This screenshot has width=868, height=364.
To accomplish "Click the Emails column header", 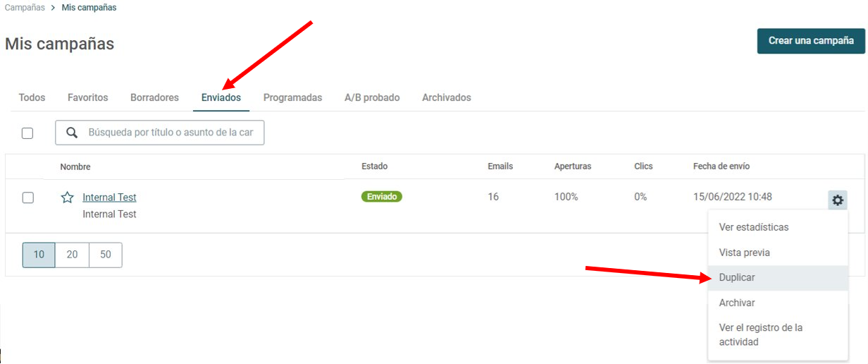I will [x=500, y=166].
